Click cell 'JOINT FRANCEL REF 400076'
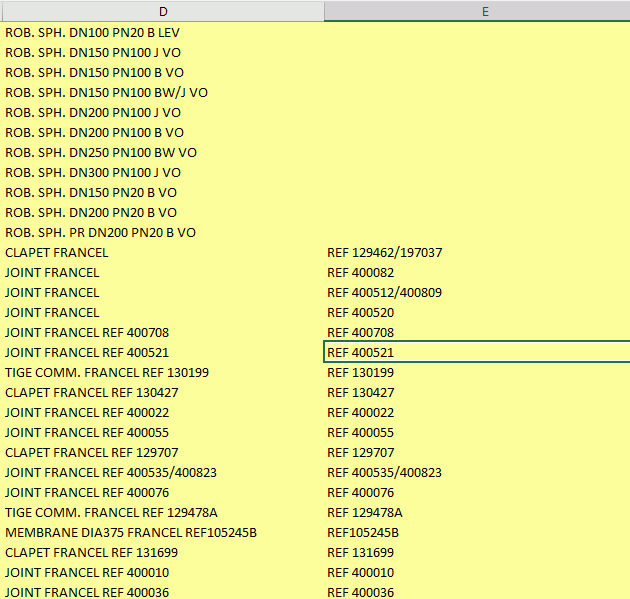 tap(163, 493)
